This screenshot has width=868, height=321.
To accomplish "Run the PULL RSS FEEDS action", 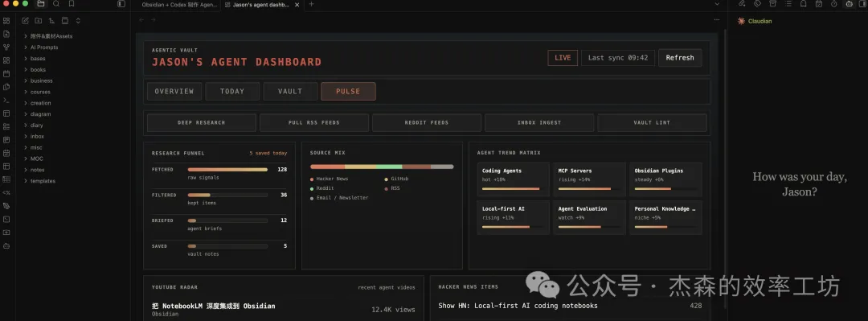I will coord(314,122).
